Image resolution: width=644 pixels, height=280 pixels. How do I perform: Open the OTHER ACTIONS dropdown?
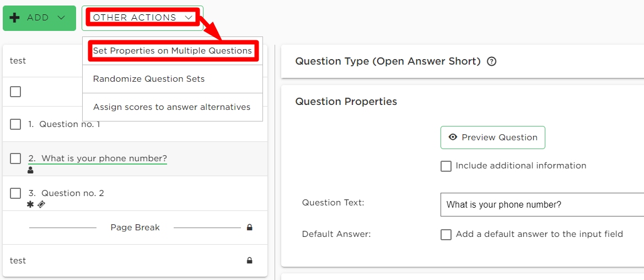click(x=142, y=18)
